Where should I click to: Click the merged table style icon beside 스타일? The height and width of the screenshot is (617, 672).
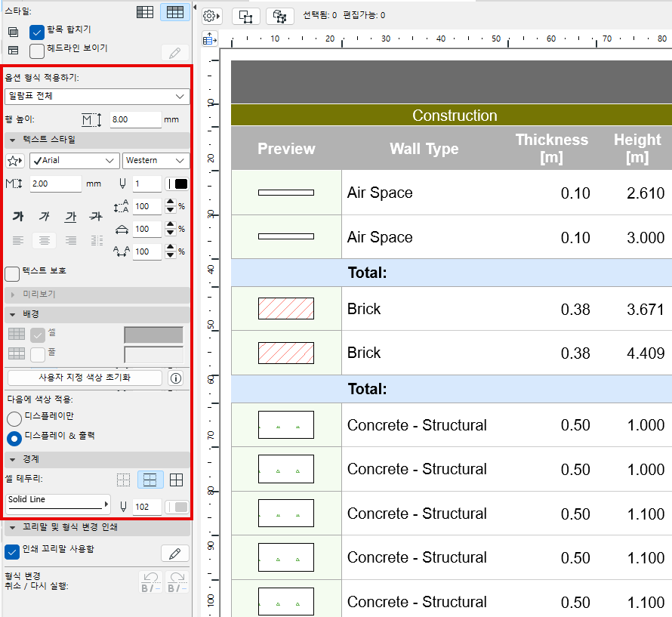click(x=175, y=13)
